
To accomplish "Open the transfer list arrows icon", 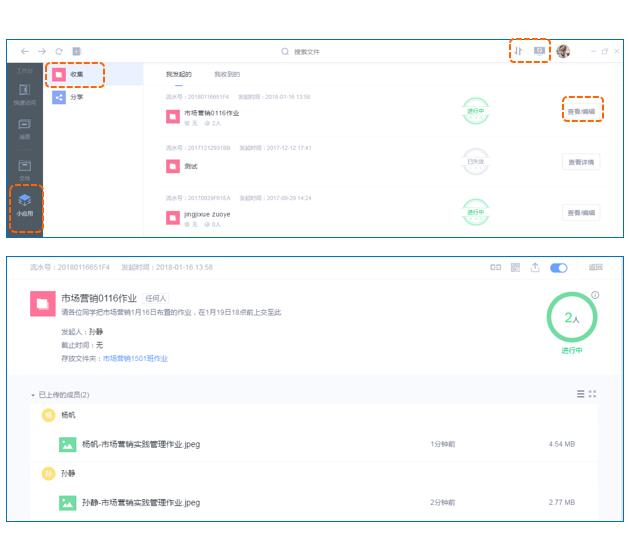I will point(518,51).
